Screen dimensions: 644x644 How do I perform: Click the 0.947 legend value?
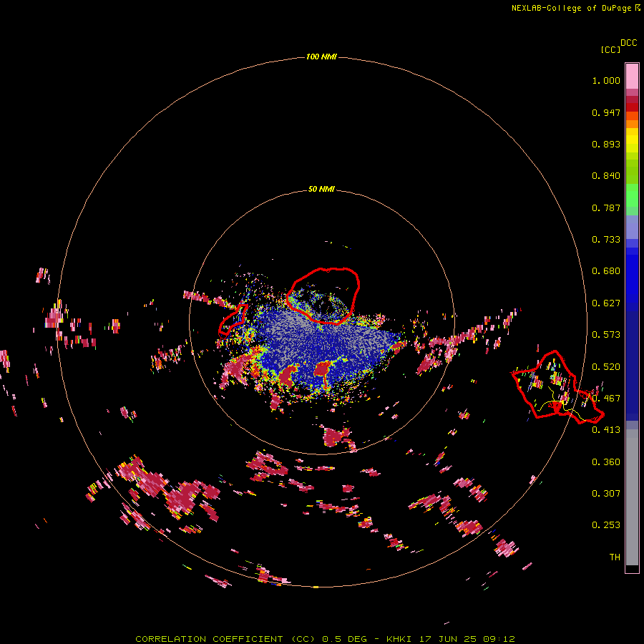606,112
